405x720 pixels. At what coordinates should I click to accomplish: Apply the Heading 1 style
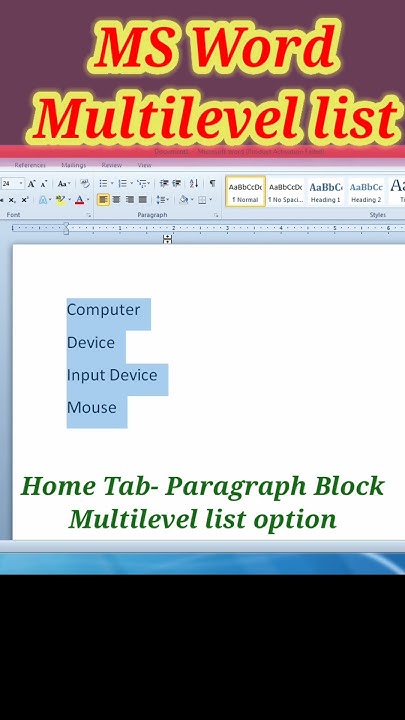pos(326,191)
